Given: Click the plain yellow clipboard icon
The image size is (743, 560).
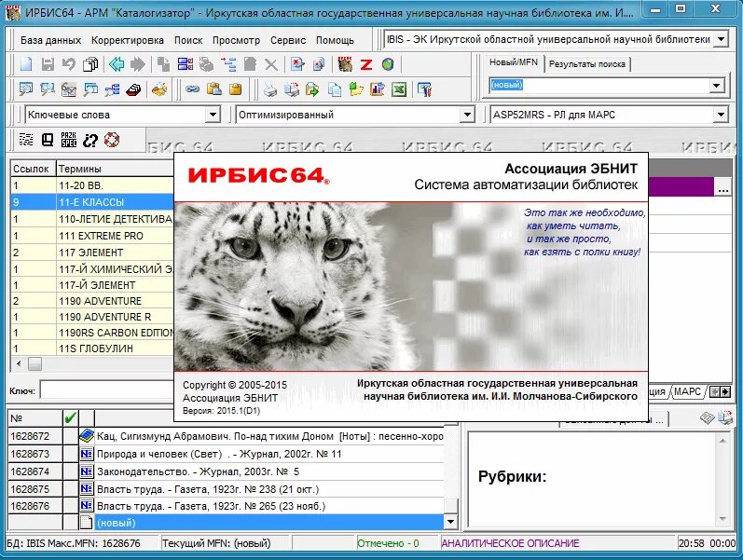Looking at the screenshot, I should 235,89.
